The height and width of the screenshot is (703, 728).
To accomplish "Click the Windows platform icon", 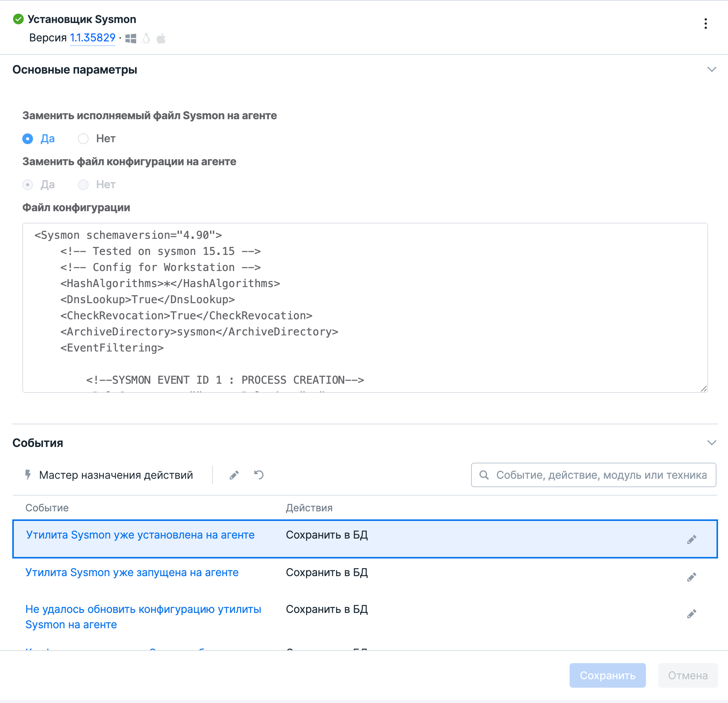I will [x=131, y=38].
